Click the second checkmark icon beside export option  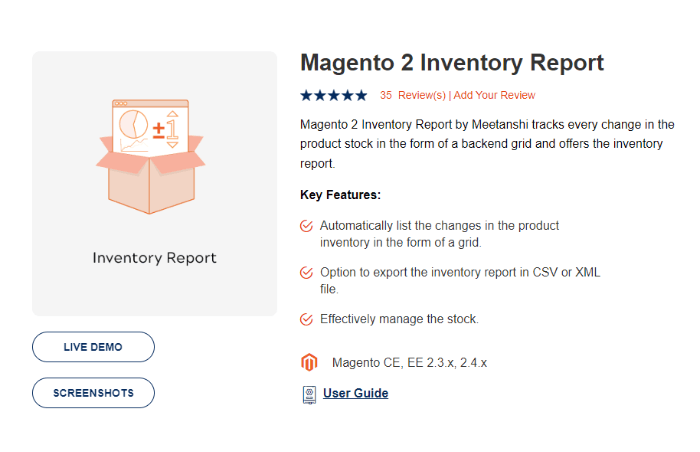(307, 272)
